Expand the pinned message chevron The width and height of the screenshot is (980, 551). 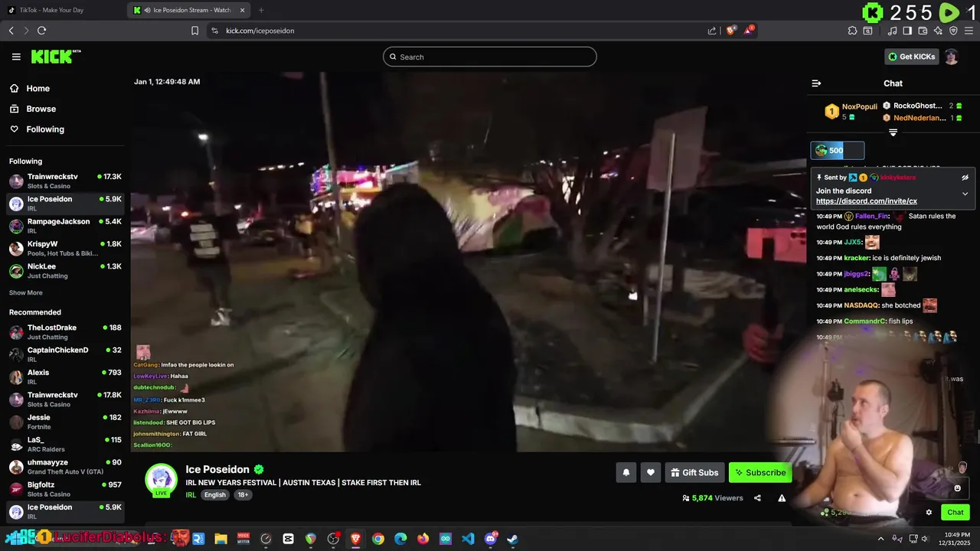tap(965, 194)
